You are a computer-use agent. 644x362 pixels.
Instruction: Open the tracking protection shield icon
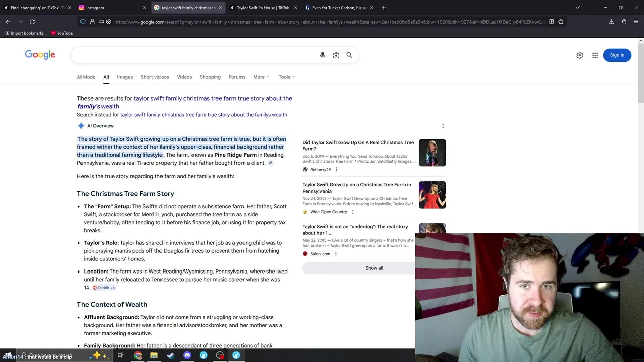[x=83, y=22]
